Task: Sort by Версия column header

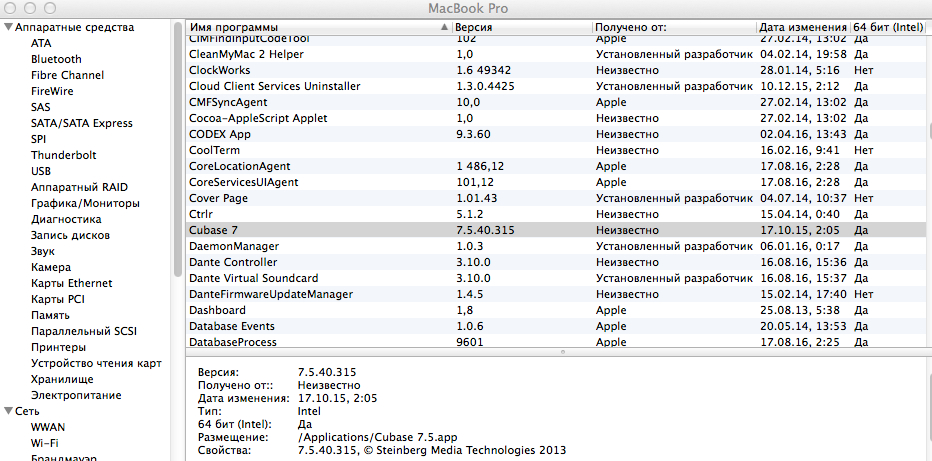Action: pyautogui.click(x=520, y=26)
